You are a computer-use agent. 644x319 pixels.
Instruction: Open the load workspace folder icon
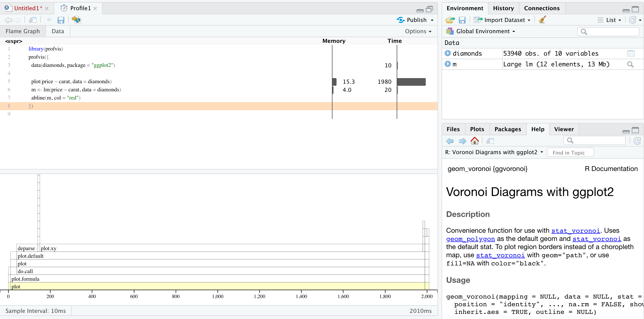[450, 20]
